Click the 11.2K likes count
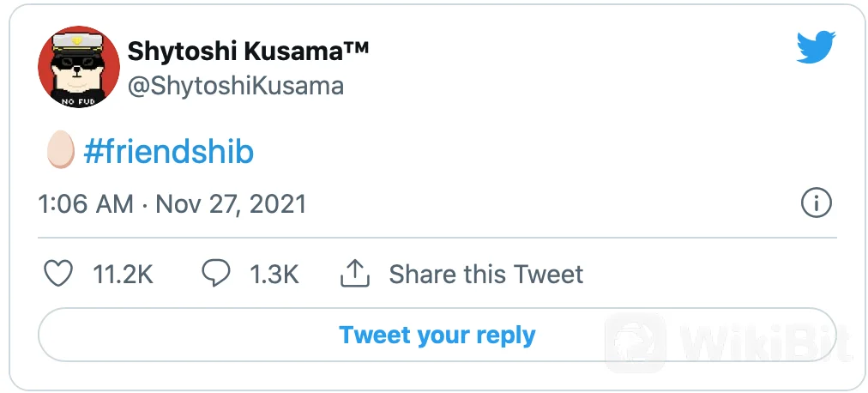 click(123, 275)
